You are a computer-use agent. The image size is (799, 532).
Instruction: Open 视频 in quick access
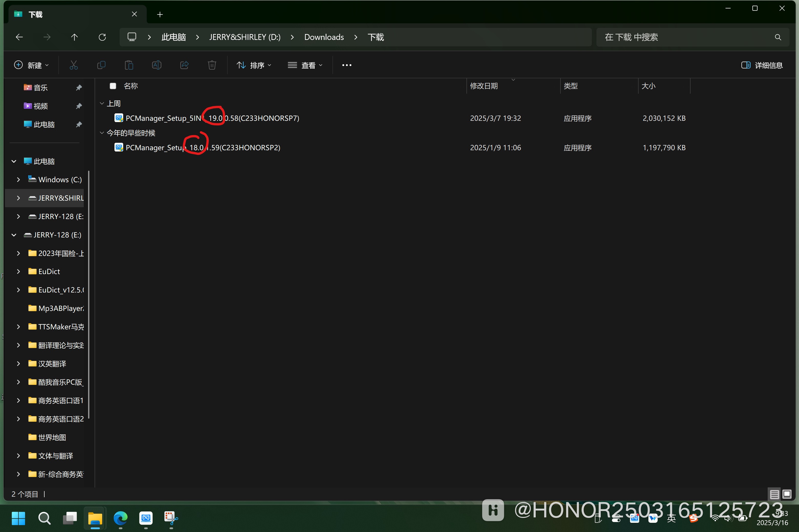[41, 106]
